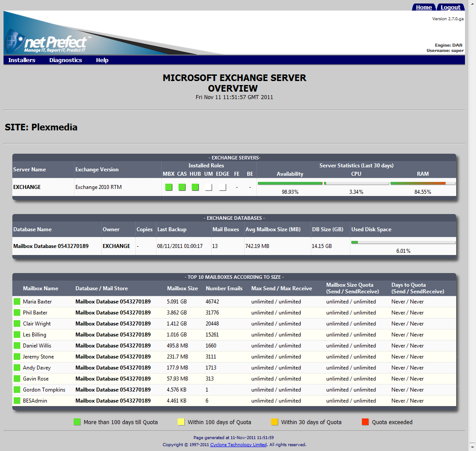This screenshot has width=476, height=451.
Task: Click the green MBX role indicator
Action: point(169,187)
